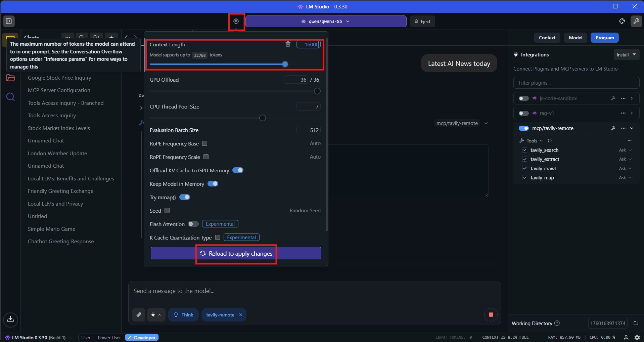Select the Power User mode
The height and width of the screenshot is (342, 644).
[109, 338]
